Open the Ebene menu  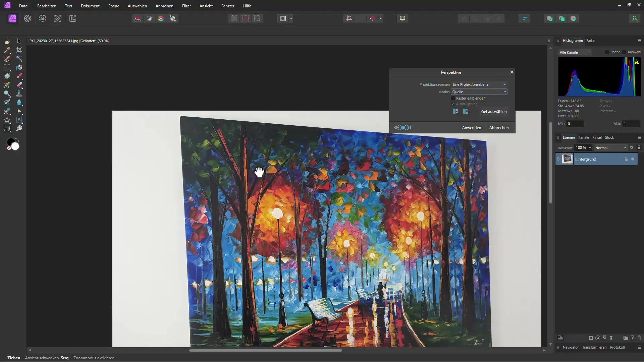tap(113, 6)
